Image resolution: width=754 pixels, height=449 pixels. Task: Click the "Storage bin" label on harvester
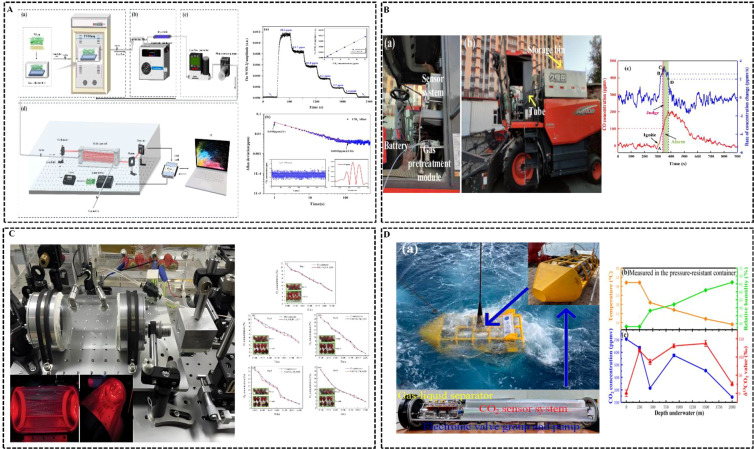pyautogui.click(x=546, y=50)
